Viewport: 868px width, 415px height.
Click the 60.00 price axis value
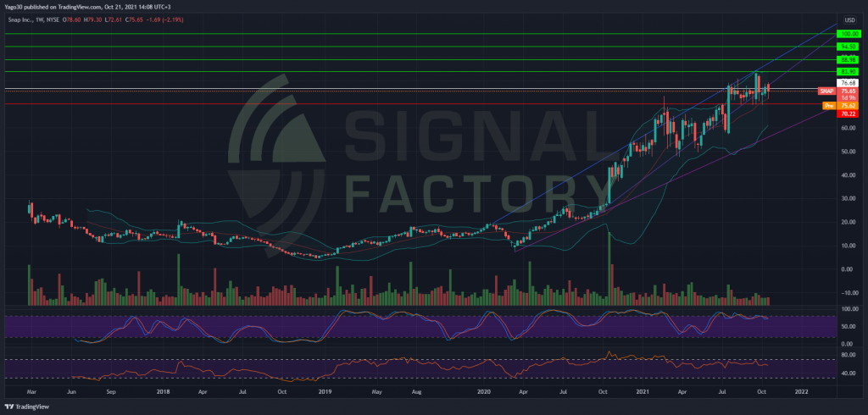click(849, 128)
